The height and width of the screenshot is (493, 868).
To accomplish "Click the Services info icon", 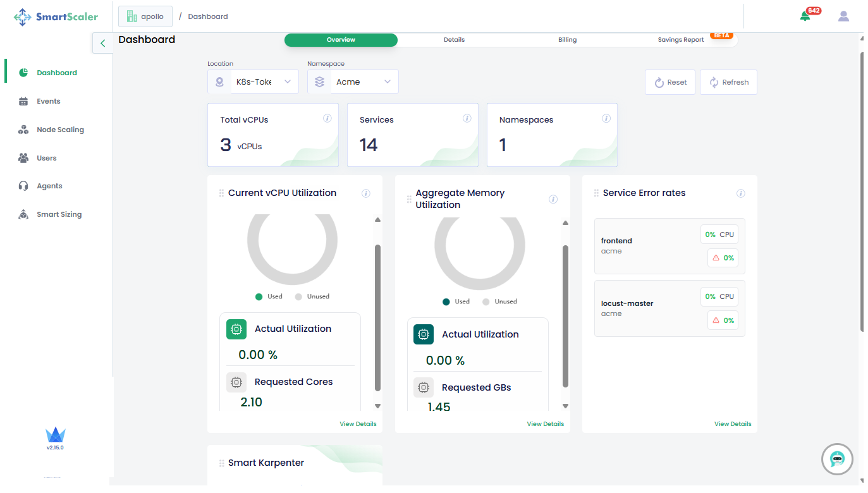I will 467,118.
